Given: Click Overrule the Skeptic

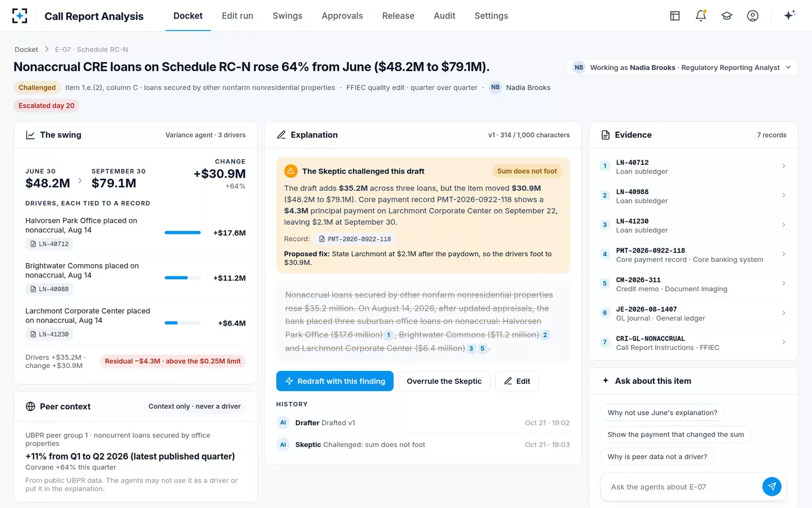Looking at the screenshot, I should point(444,381).
